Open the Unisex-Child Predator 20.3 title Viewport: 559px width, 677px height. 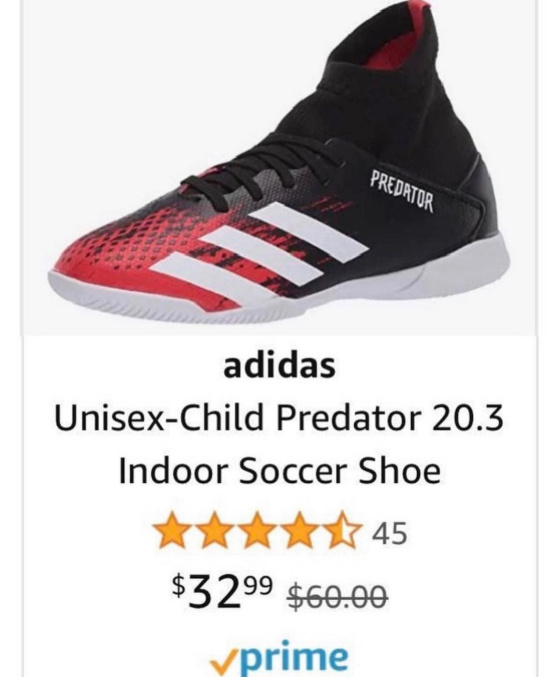click(279, 419)
